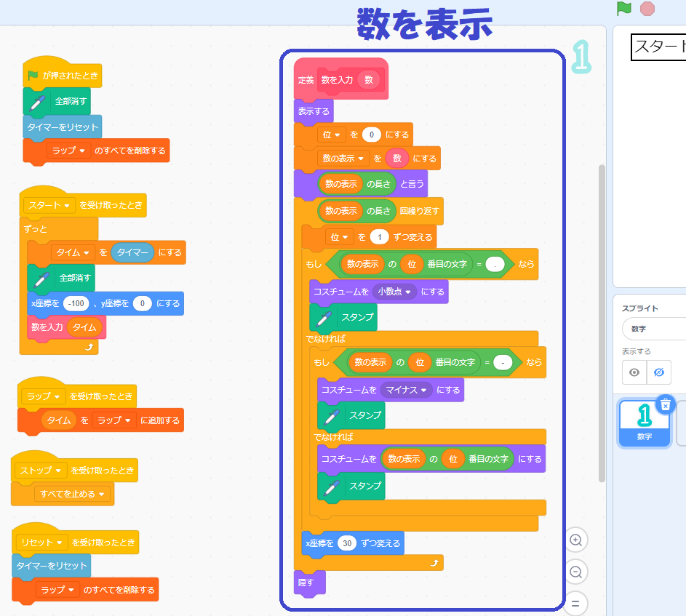This screenshot has width=686, height=616.
Task: Reset workspace zoom with equals icon
Action: tap(576, 603)
